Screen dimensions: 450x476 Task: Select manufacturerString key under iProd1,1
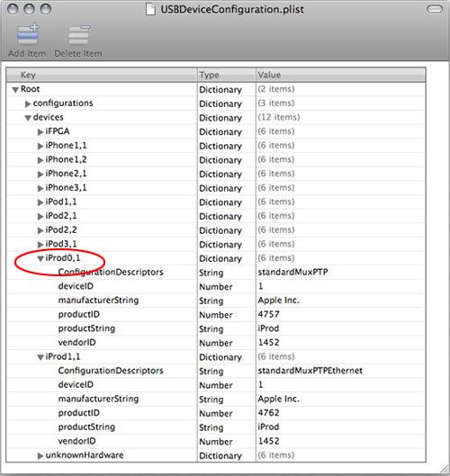pos(98,399)
